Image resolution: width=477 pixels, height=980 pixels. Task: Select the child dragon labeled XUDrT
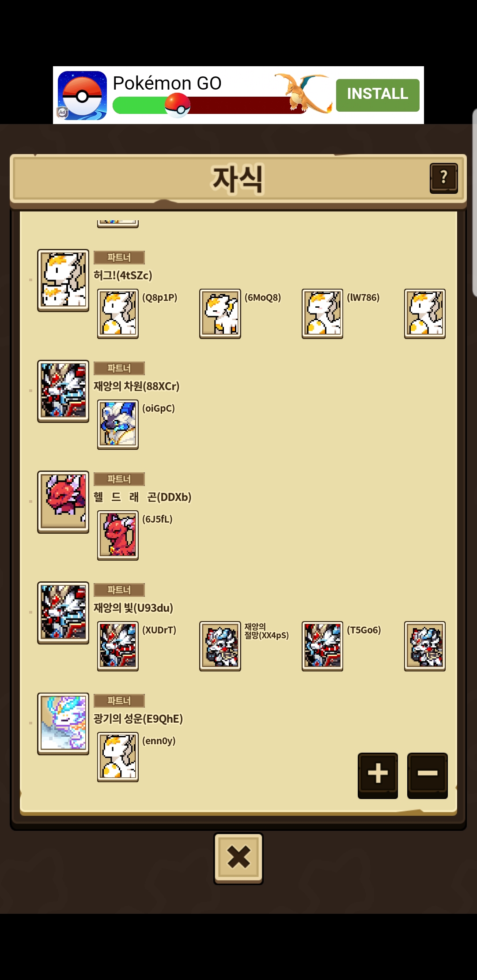click(118, 646)
